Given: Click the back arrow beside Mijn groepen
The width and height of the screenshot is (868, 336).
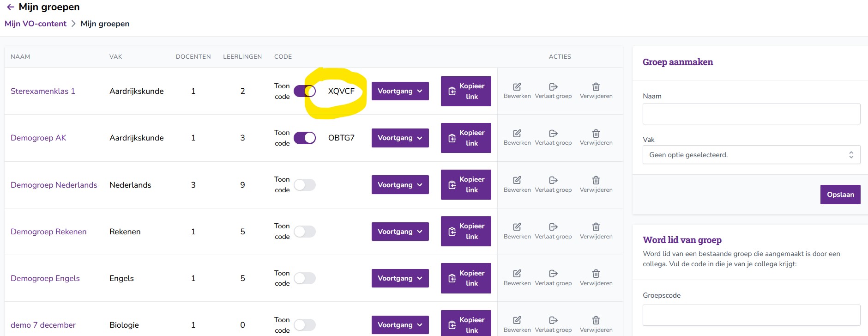Looking at the screenshot, I should coord(10,7).
